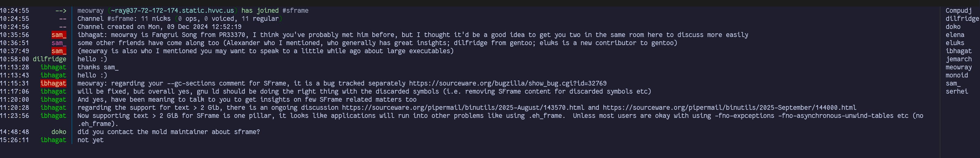This screenshot has width=980, height=158.
Task: Select Compudj in the nick list
Action: (959, 11)
